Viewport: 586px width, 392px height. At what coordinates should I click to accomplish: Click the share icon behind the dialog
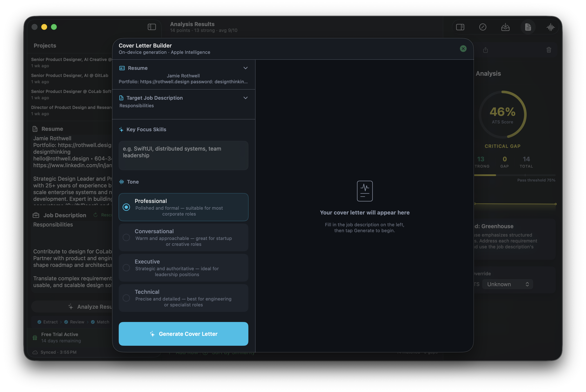(485, 50)
